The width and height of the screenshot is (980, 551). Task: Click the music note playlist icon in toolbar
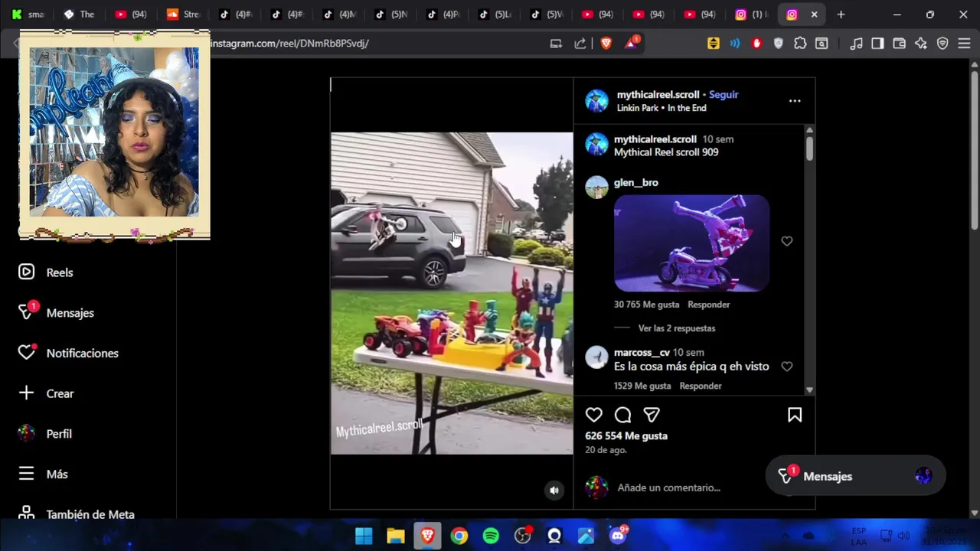pos(857,44)
